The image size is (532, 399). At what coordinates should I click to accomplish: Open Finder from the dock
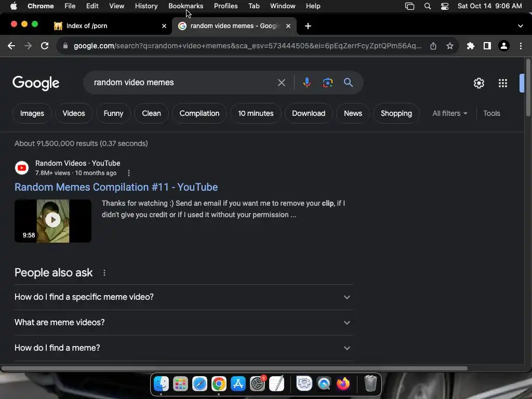pyautogui.click(x=161, y=384)
